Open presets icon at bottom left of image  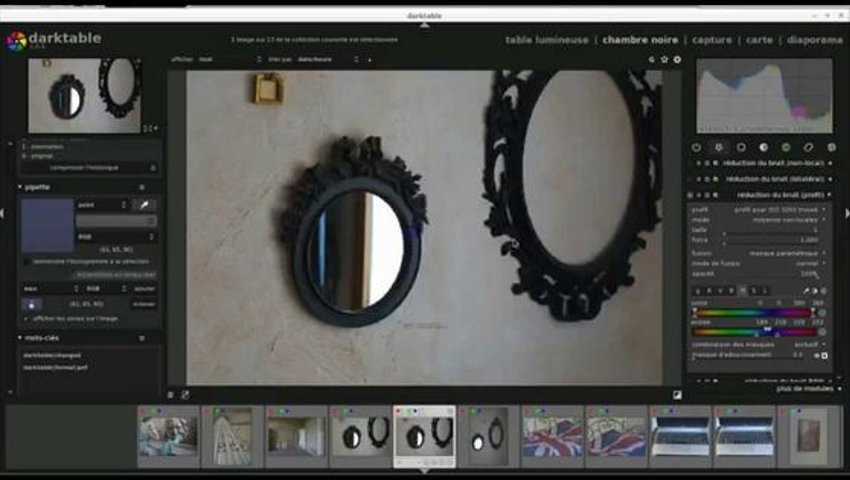pyautogui.click(x=170, y=395)
